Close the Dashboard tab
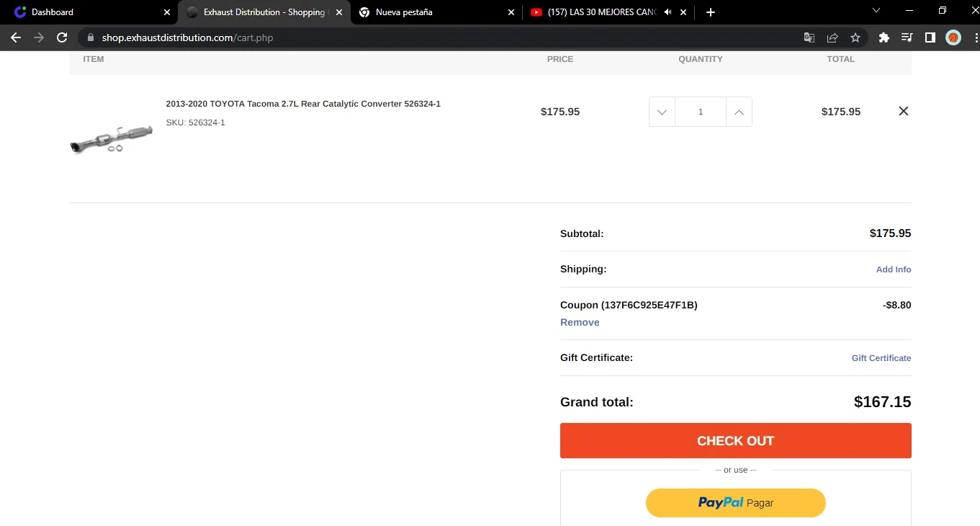 [167, 12]
